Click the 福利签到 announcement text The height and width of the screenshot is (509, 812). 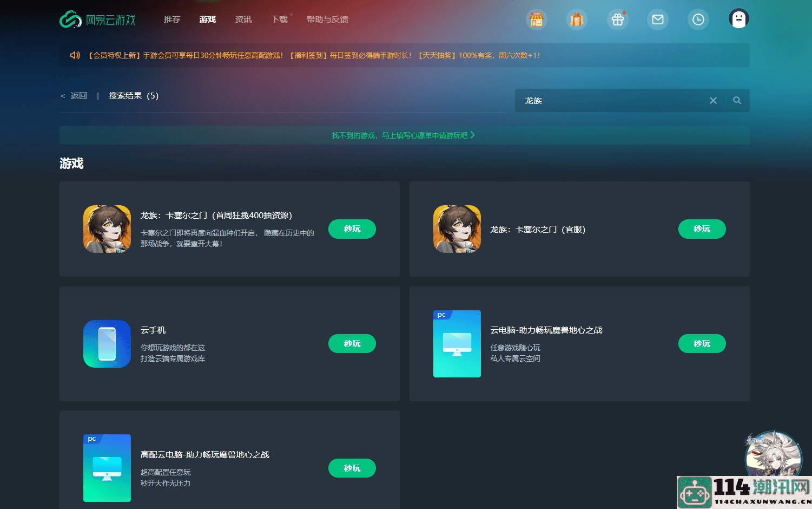pyautogui.click(x=351, y=55)
